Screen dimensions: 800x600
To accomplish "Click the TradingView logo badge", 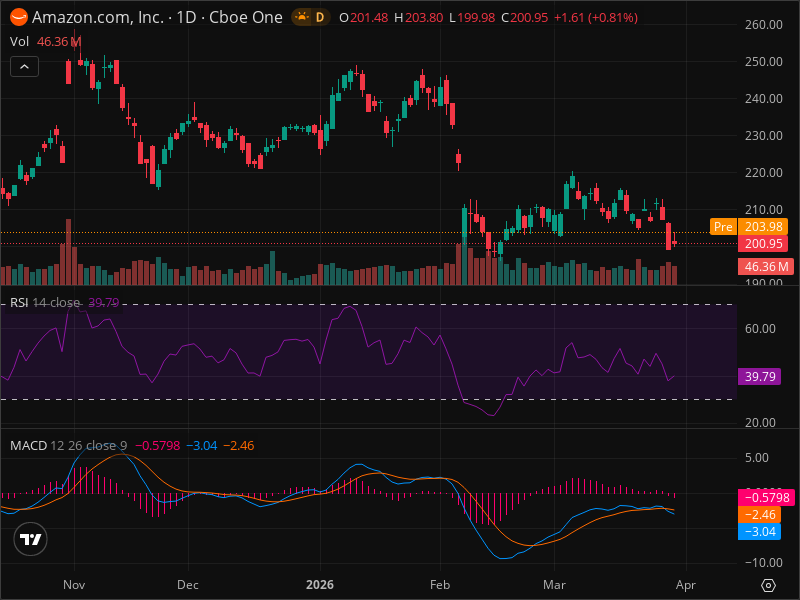I will (x=31, y=539).
